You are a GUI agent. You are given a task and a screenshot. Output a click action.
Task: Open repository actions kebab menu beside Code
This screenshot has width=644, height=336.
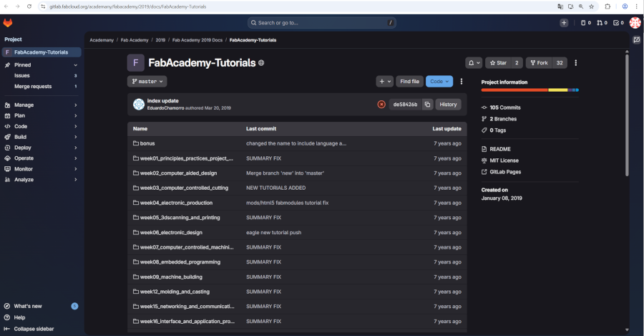tap(462, 82)
